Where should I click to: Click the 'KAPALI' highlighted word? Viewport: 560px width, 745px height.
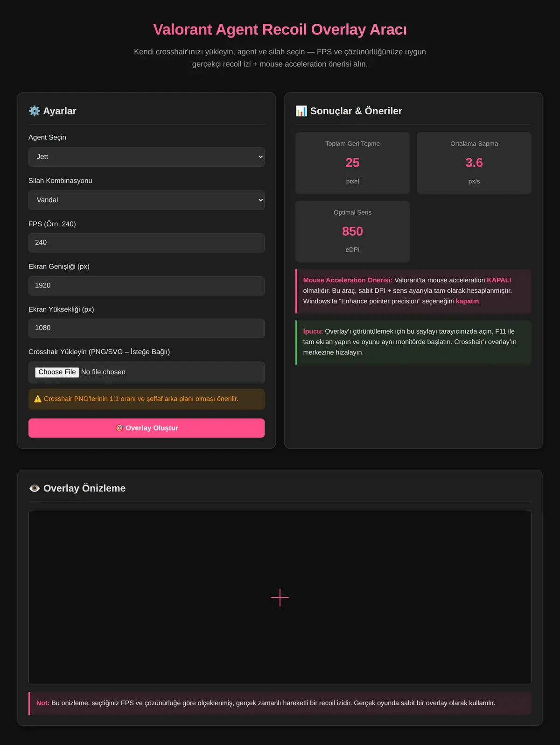coord(499,280)
